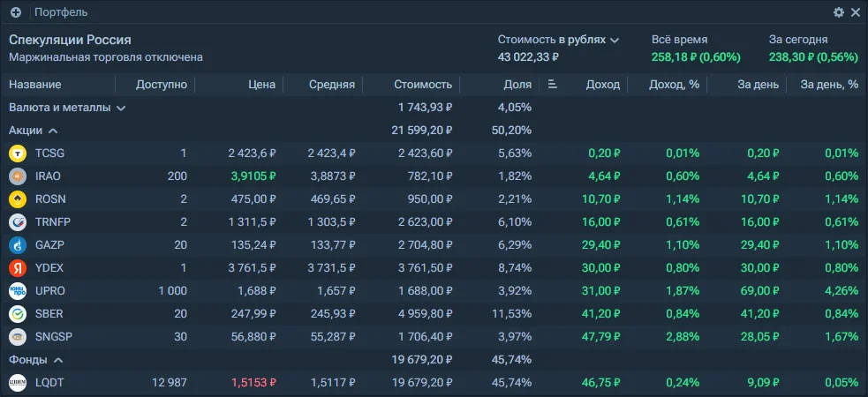The image size is (868, 397).
Task: Expand the Валюта и металлы group
Action: point(67,108)
